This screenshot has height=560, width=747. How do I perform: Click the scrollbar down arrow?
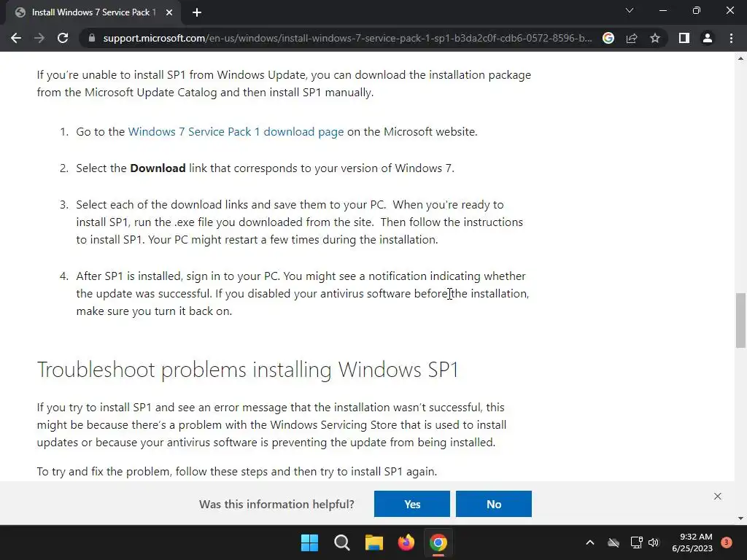(740, 518)
